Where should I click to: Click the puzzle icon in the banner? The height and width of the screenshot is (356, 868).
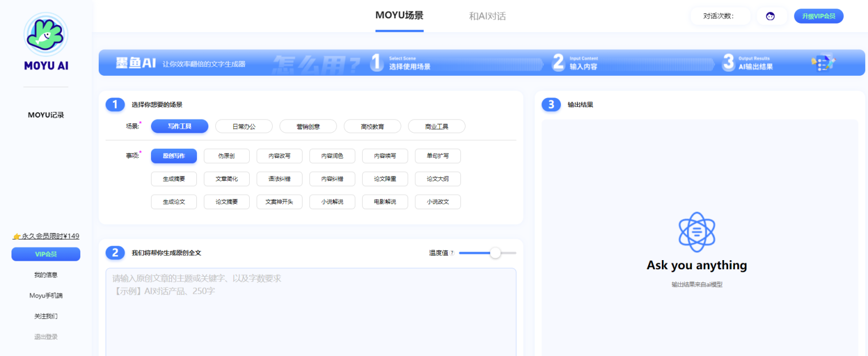pyautogui.click(x=823, y=62)
